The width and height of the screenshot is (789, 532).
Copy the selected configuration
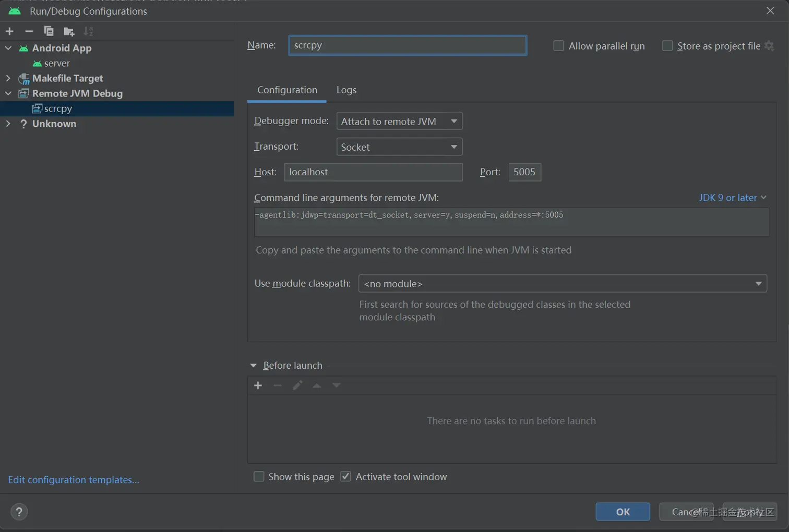point(49,31)
